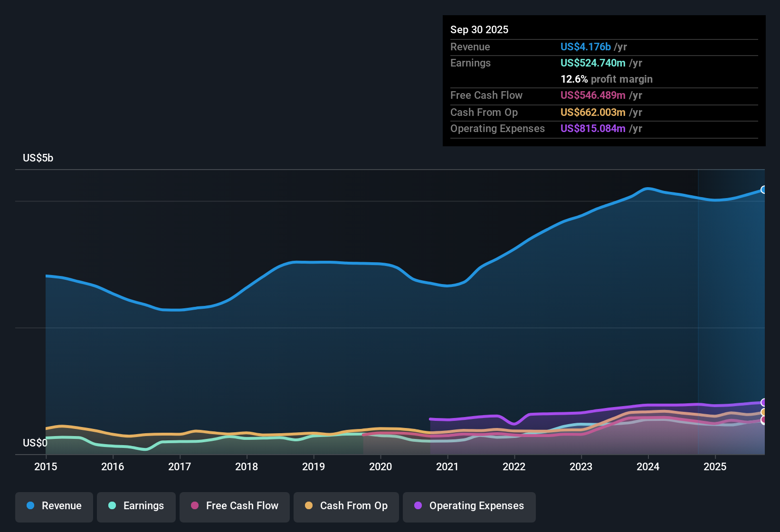Click the orange Cash From Op legend dot
780x532 pixels.
pos(308,506)
